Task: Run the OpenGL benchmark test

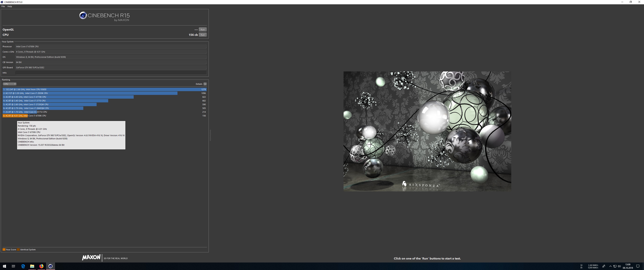Action: [x=203, y=30]
